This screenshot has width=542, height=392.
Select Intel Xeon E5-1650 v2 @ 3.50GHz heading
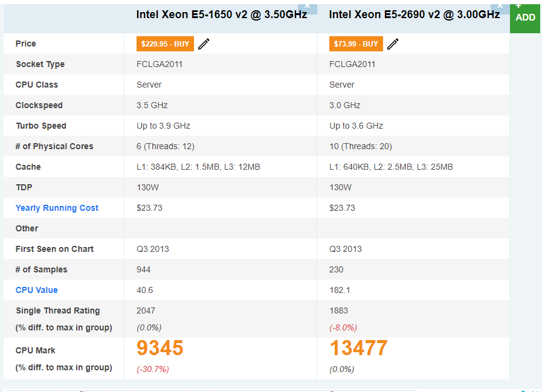pos(222,14)
